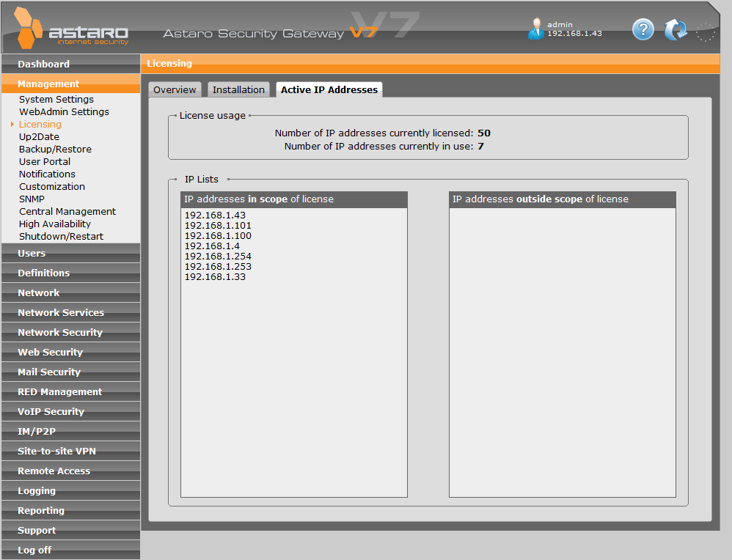Open Customization page

(x=52, y=187)
